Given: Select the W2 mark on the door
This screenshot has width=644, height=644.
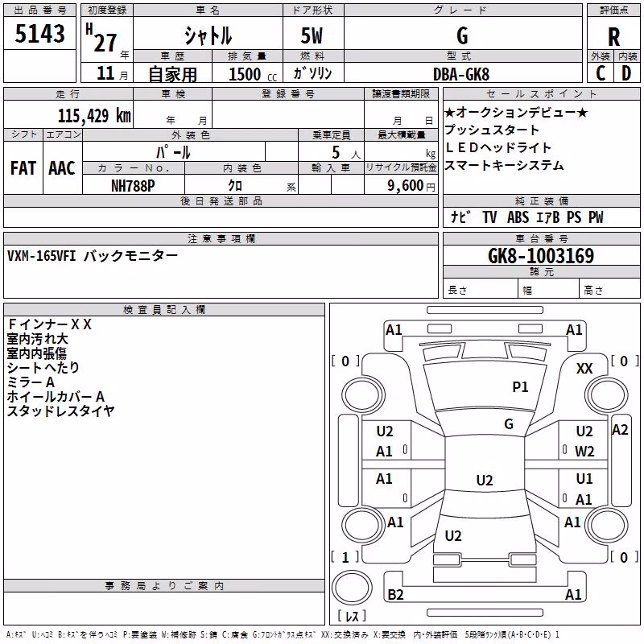Looking at the screenshot, I should point(584,452).
